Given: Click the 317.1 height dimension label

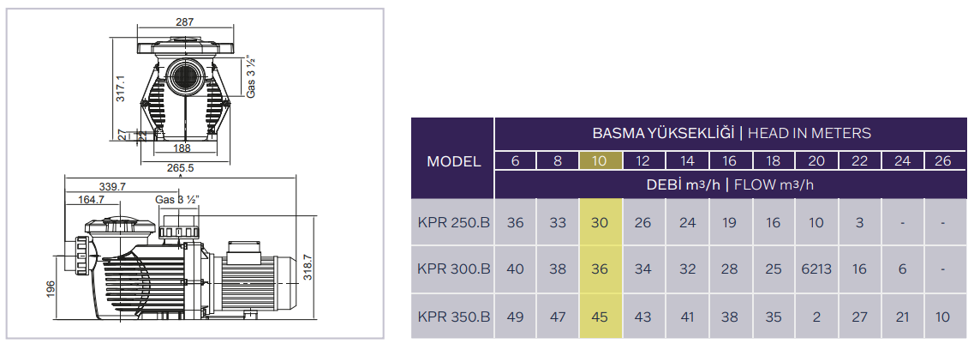Looking at the screenshot, I should coord(122,88).
